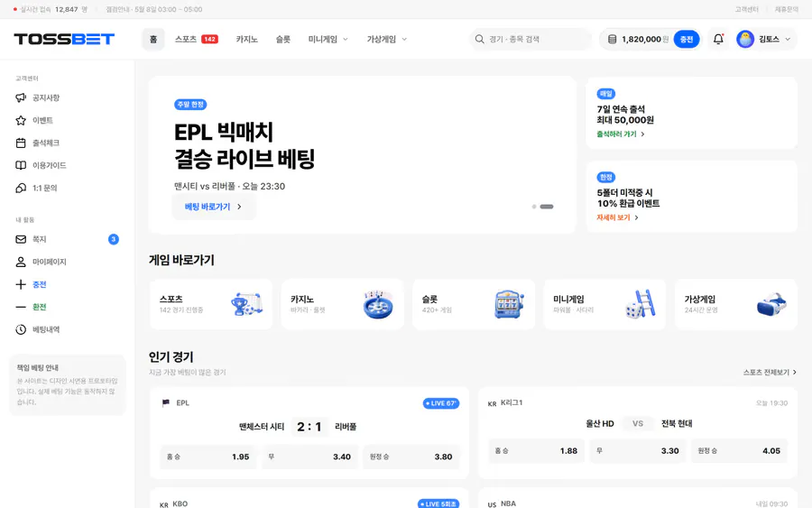Open 베팅내역 clock icon
Image resolution: width=812 pixels, height=508 pixels.
[21, 329]
